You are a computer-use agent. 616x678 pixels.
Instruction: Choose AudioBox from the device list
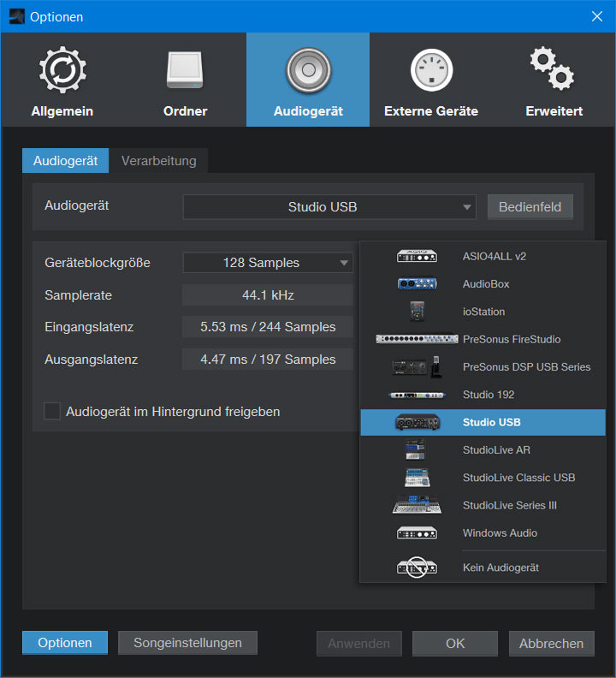483,283
